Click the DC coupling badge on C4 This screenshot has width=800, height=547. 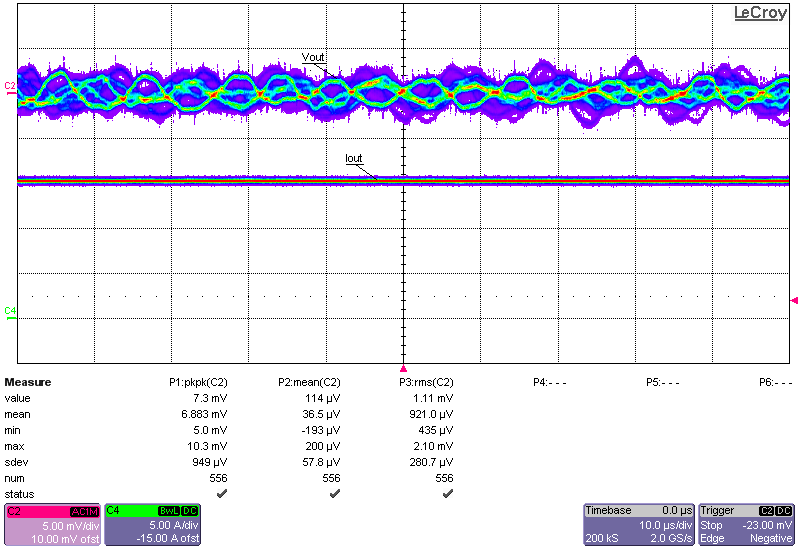pyautogui.click(x=189, y=511)
